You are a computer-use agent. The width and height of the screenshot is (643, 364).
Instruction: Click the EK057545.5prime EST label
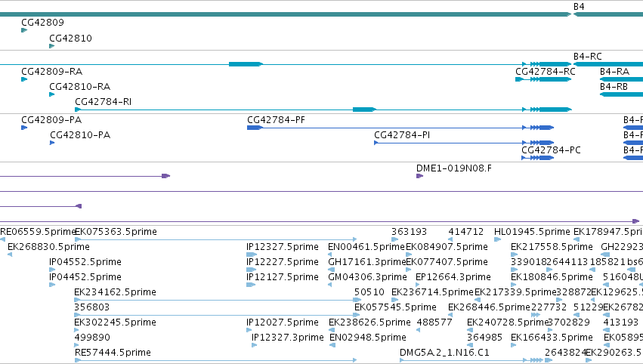(x=395, y=307)
